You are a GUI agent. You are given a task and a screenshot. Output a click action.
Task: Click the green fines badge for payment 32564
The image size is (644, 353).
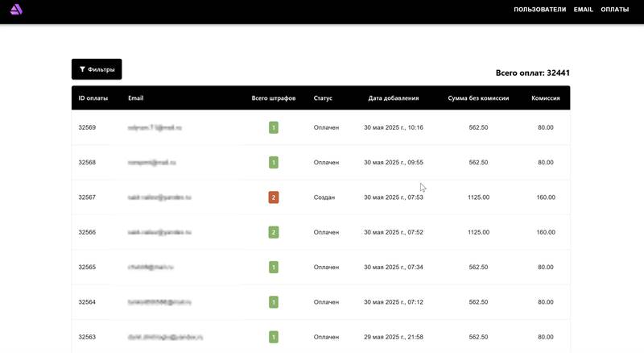[x=274, y=302]
